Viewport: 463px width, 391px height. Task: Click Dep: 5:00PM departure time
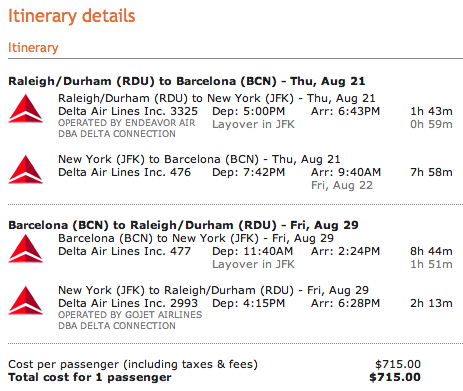[249, 111]
